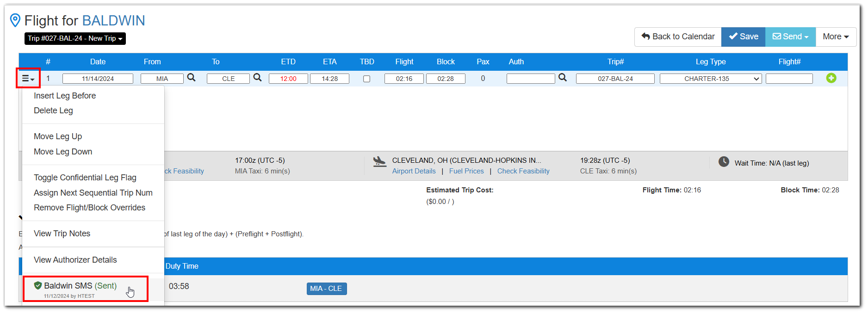Viewport: 868px width, 314px height.
Task: Save the flight
Action: [743, 37]
